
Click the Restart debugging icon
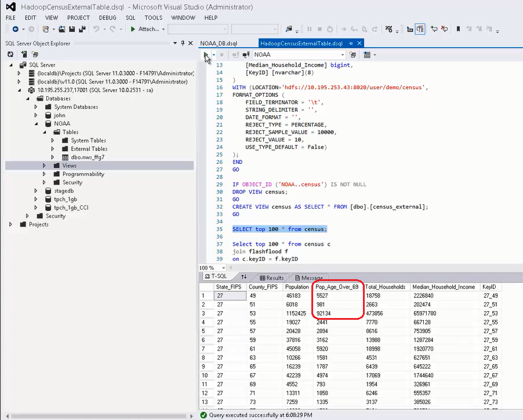coord(330,30)
